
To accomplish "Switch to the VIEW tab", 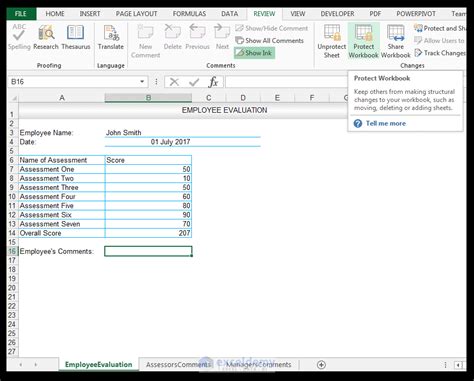I will point(298,14).
